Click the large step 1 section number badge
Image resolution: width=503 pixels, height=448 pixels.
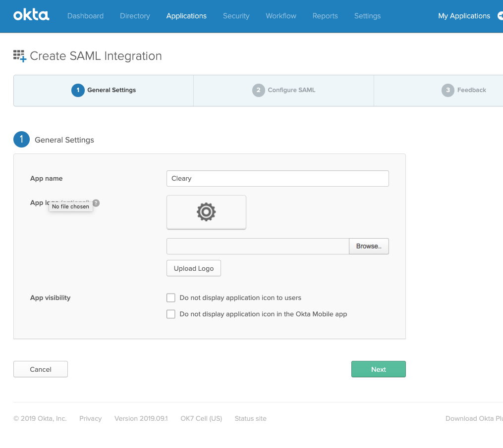tap(21, 140)
